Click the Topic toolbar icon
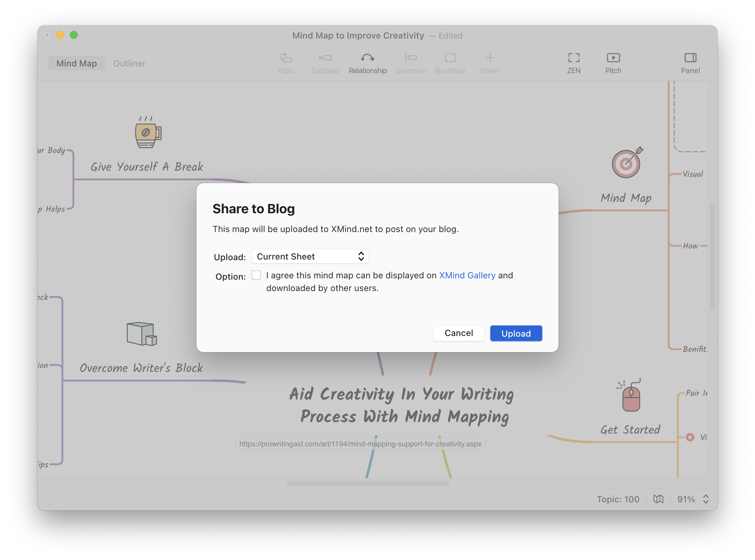The image size is (755, 560). (x=286, y=63)
